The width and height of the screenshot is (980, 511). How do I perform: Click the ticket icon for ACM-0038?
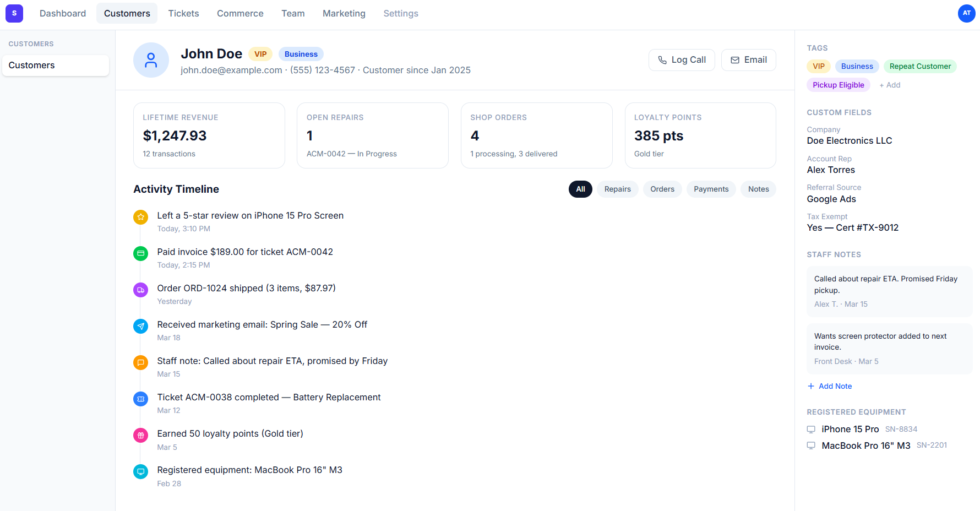141,399
